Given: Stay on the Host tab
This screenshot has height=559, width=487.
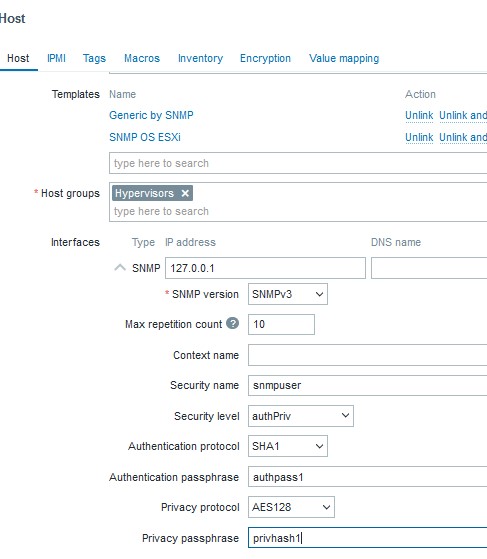Looking at the screenshot, I should pyautogui.click(x=18, y=58).
